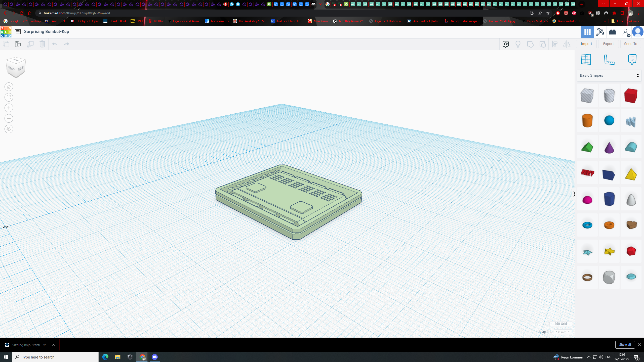This screenshot has height=362, width=644.
Task: Toggle the show-all visibility icon
Action: point(505,44)
